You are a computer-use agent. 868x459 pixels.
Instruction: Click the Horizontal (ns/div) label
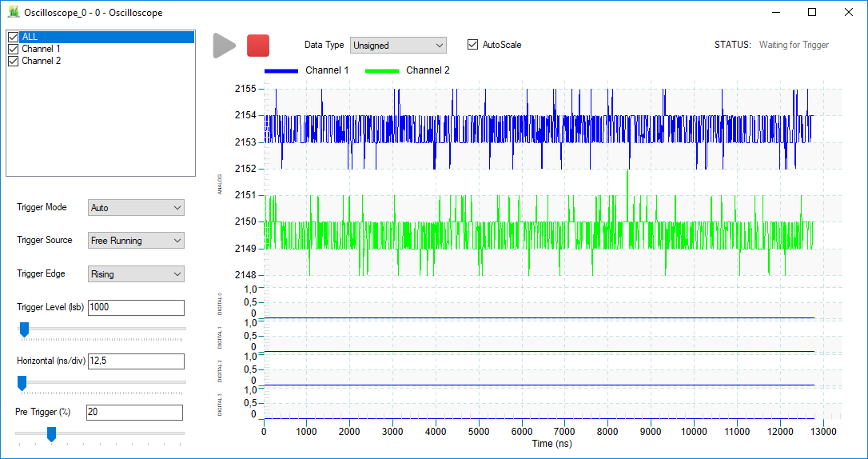[51, 361]
